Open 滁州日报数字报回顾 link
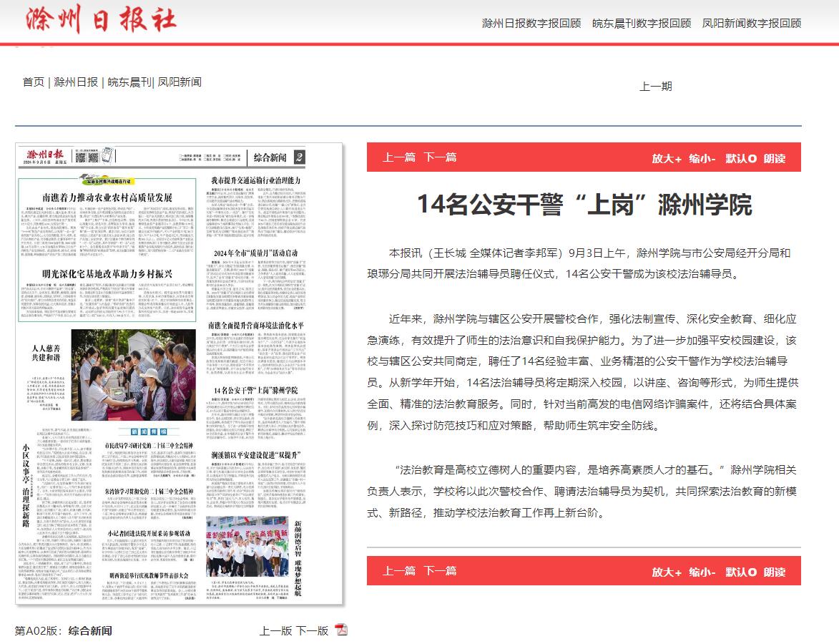The width and height of the screenshot is (839, 644). tap(531, 23)
